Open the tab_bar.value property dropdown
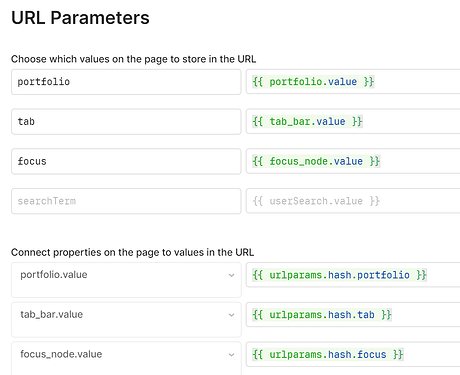Image resolution: width=460 pixels, height=375 pixels. coord(126,319)
